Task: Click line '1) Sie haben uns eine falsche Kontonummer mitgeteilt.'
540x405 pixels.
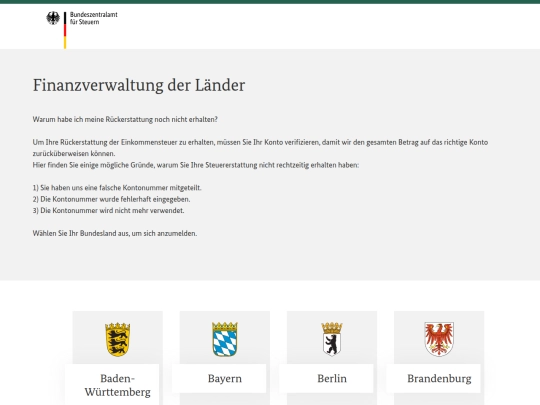Action: (117, 188)
